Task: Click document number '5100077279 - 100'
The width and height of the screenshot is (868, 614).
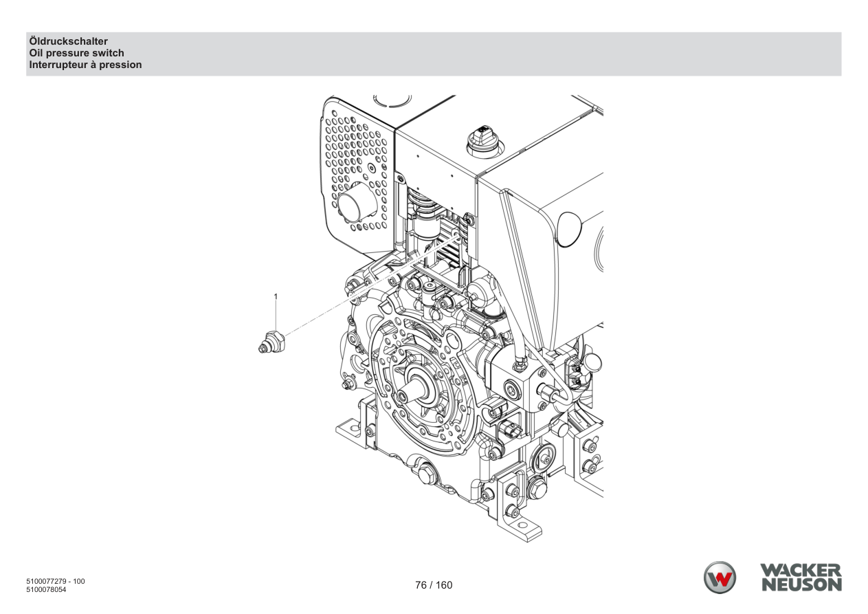Action: [x=55, y=582]
